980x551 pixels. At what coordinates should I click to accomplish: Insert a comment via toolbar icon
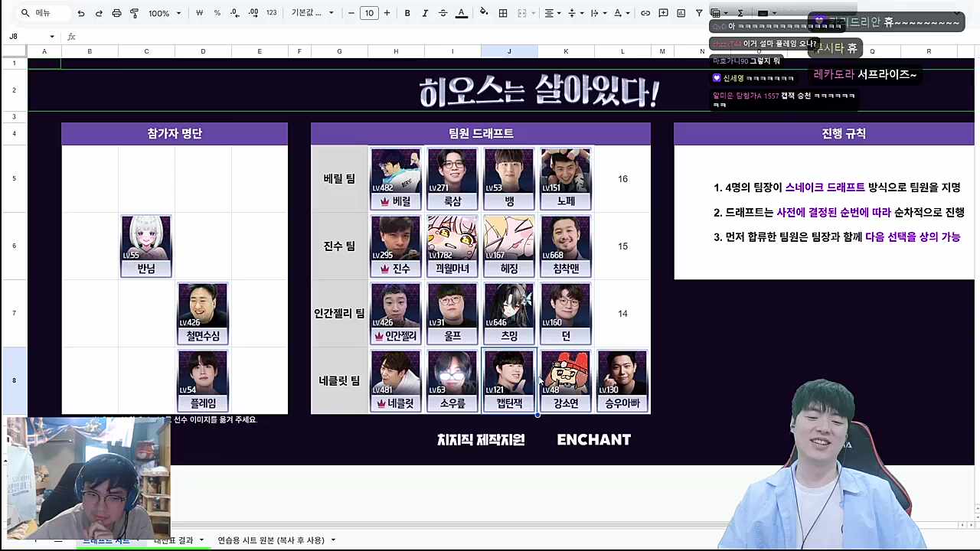coord(663,13)
